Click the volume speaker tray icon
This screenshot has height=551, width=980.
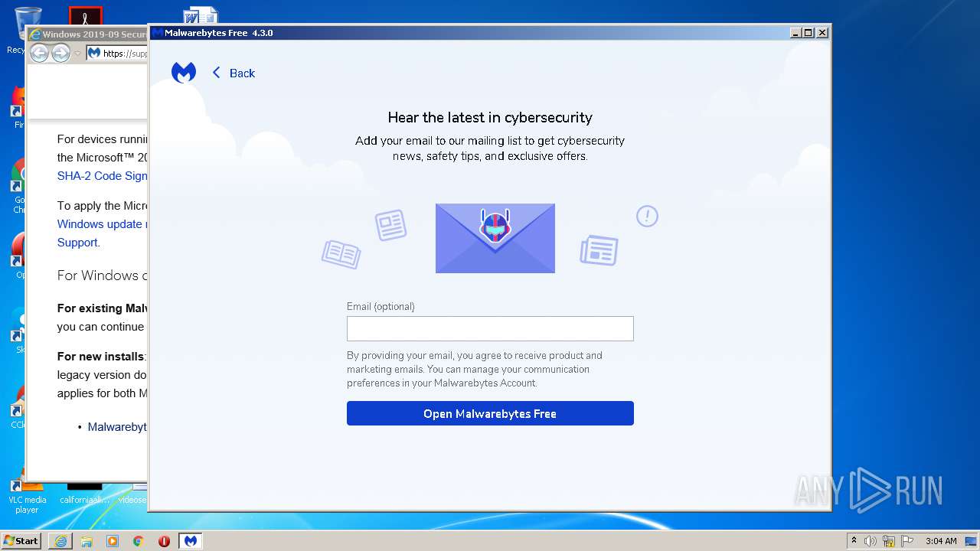tap(871, 541)
